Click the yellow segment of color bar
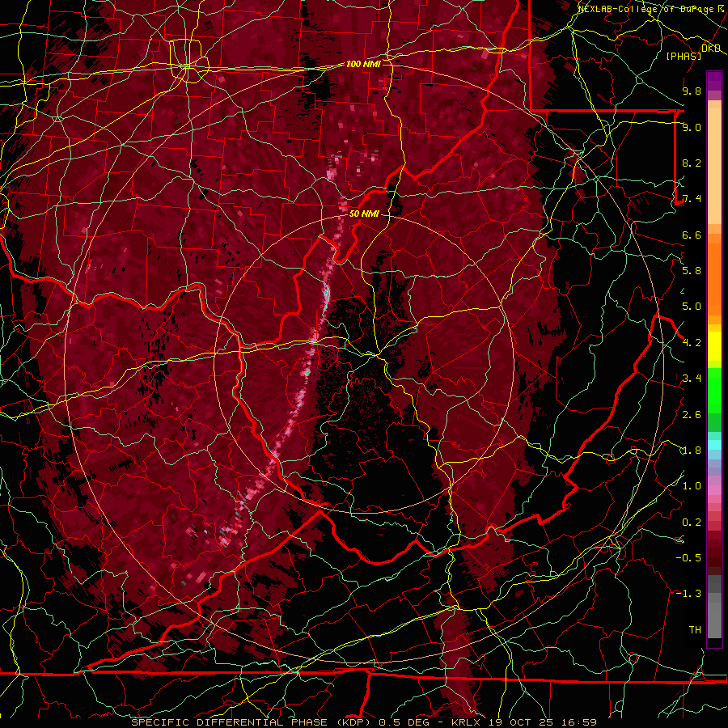The height and width of the screenshot is (728, 728). 714,346
